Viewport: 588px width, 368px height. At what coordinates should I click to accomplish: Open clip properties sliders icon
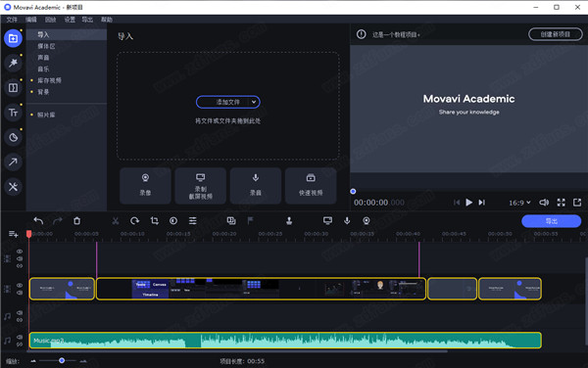193,221
